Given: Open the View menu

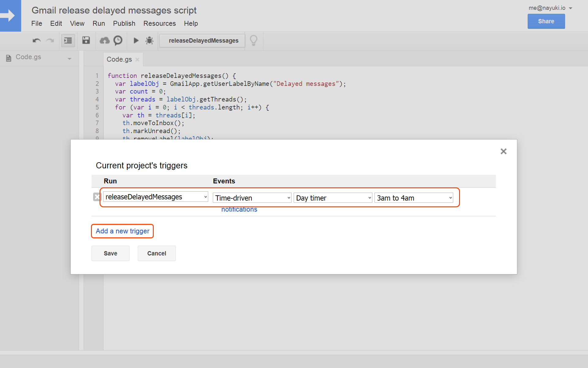Looking at the screenshot, I should pos(77,23).
